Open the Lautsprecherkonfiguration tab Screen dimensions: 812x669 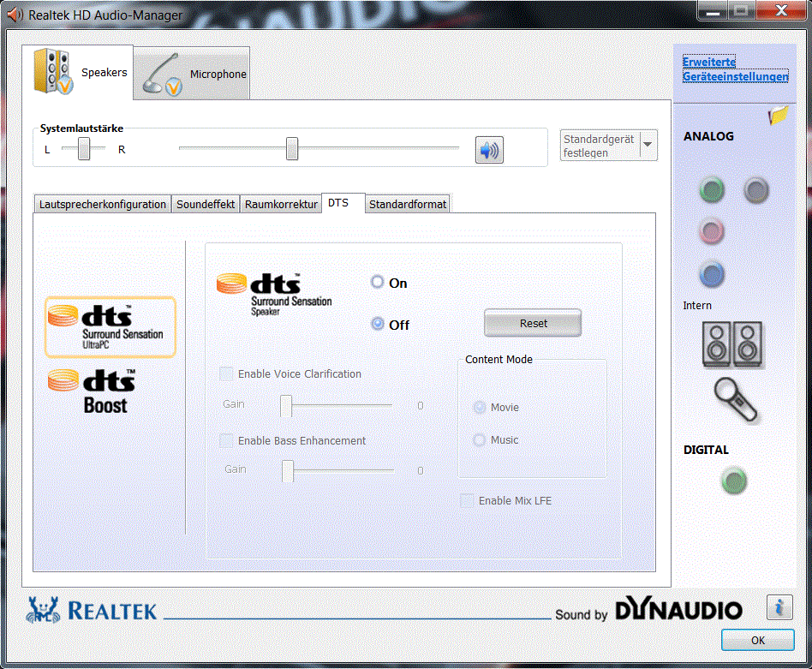103,204
